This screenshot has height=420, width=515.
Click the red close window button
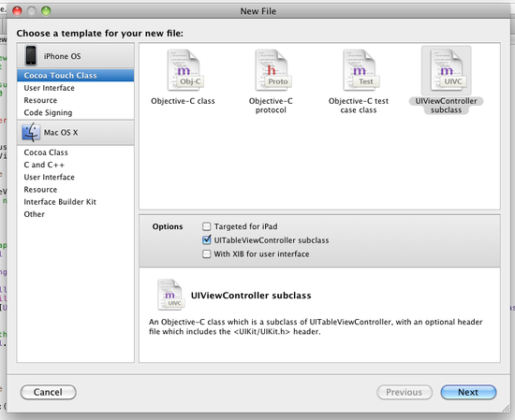[17, 11]
